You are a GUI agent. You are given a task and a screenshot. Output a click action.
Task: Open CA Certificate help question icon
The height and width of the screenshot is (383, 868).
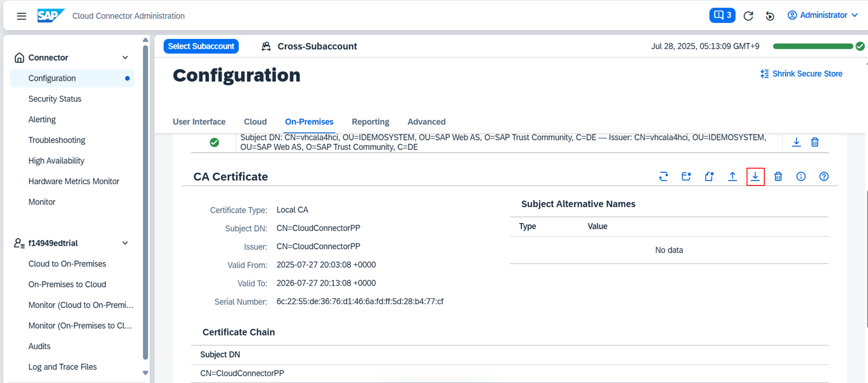(824, 177)
